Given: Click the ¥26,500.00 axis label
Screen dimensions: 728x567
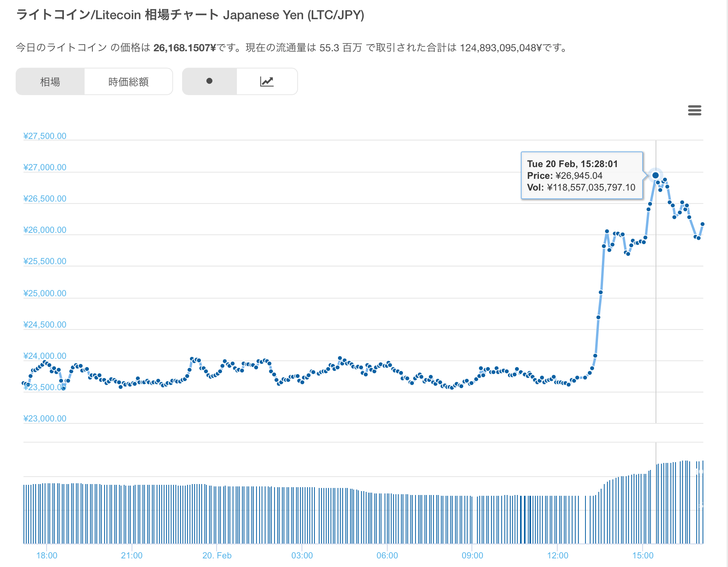Looking at the screenshot, I should point(45,198).
